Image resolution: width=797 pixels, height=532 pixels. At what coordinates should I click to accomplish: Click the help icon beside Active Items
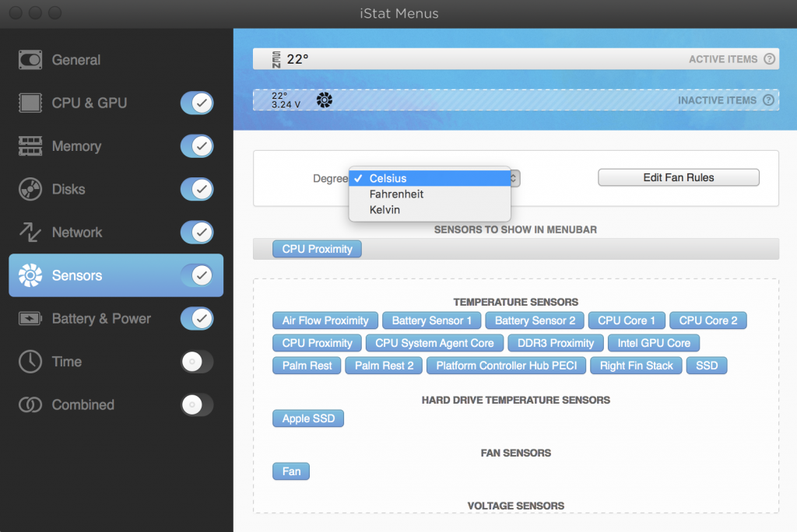pyautogui.click(x=769, y=59)
